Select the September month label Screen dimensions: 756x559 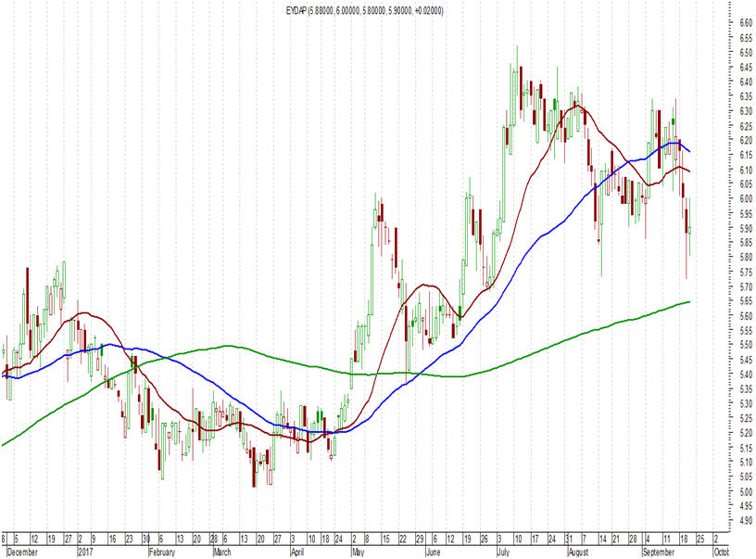point(659,553)
